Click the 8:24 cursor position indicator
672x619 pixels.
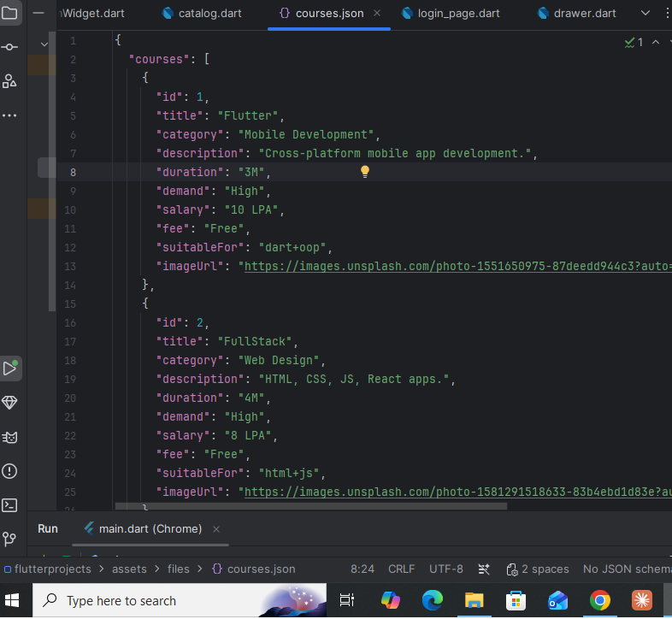click(x=363, y=569)
